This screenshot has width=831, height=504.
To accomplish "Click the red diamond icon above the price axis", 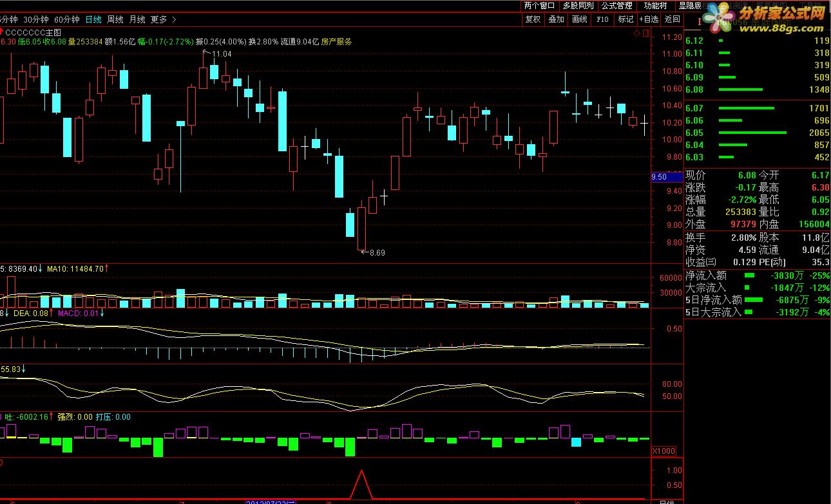I will point(636,32).
